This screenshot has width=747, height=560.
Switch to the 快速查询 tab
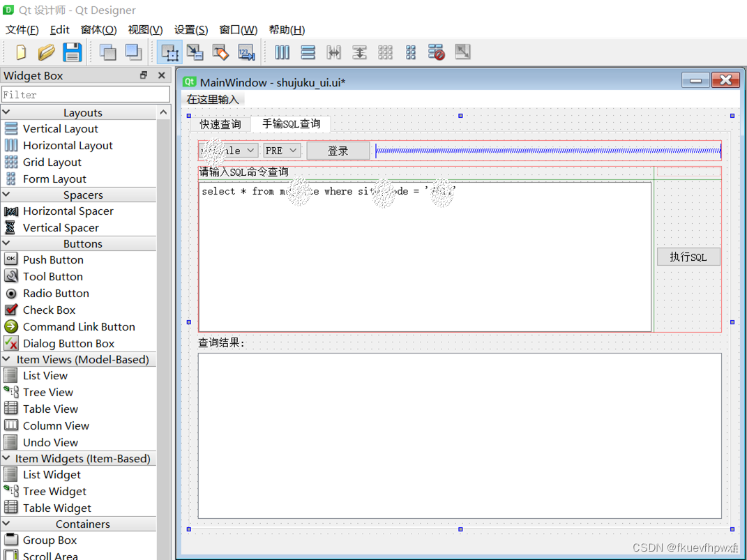tap(220, 123)
